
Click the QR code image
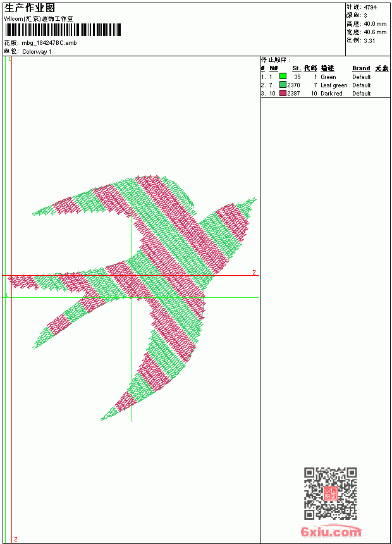point(331,493)
